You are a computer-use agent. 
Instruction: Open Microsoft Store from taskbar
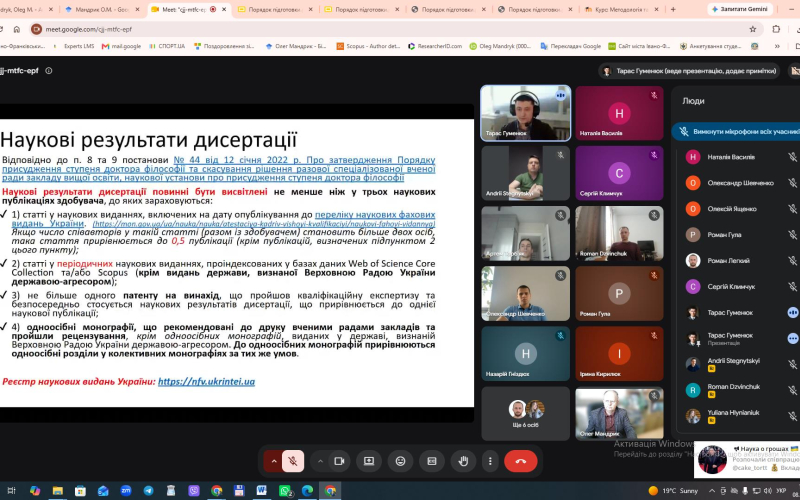click(80, 491)
